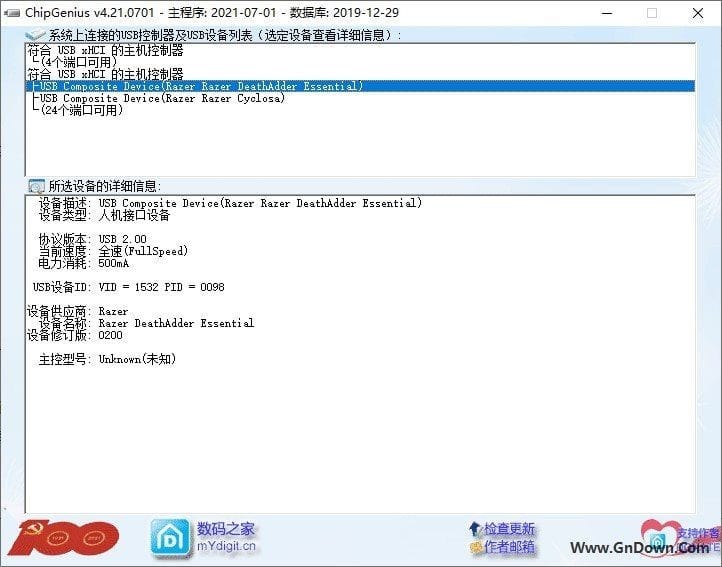The width and height of the screenshot is (722, 567).
Task: Click the VID = 1532 PID = 0098 line
Action: pos(128,287)
